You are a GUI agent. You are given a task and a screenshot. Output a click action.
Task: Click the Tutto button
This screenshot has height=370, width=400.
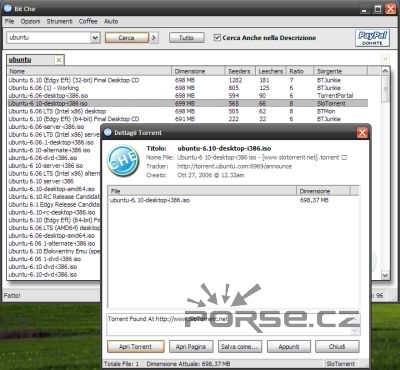coord(186,38)
